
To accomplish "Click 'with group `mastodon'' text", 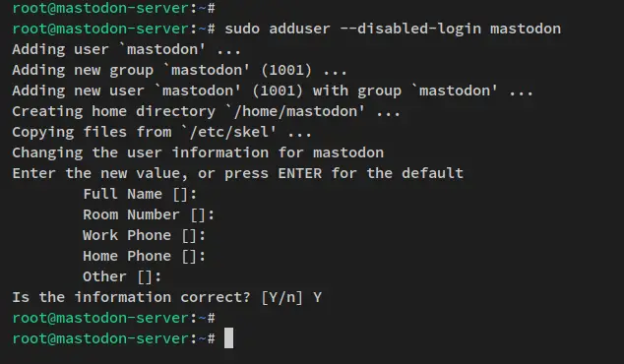I will 406,91.
